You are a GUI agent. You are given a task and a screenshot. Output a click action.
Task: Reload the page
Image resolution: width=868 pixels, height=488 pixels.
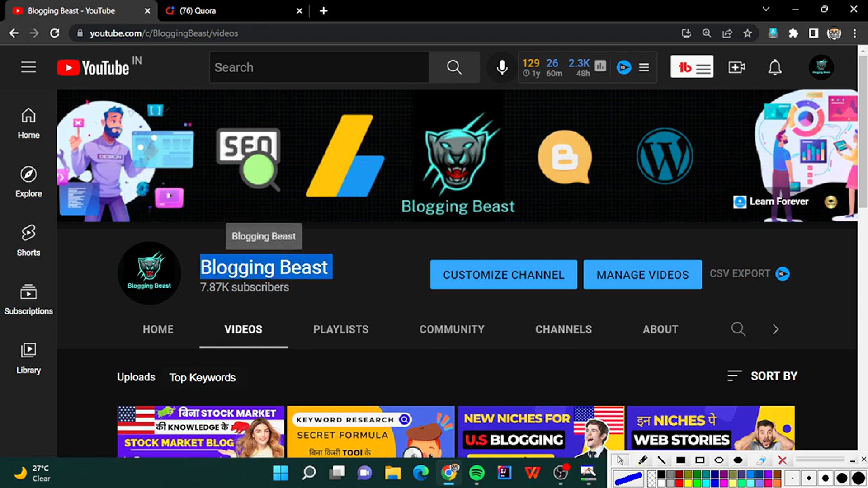55,33
